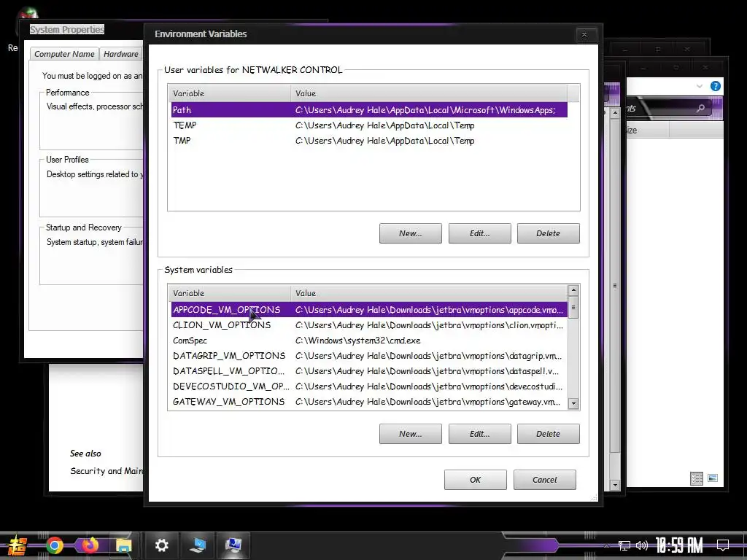Viewport: 747px width, 560px height.
Task: Click system variables scrollbar up arrow
Action: tap(573, 290)
